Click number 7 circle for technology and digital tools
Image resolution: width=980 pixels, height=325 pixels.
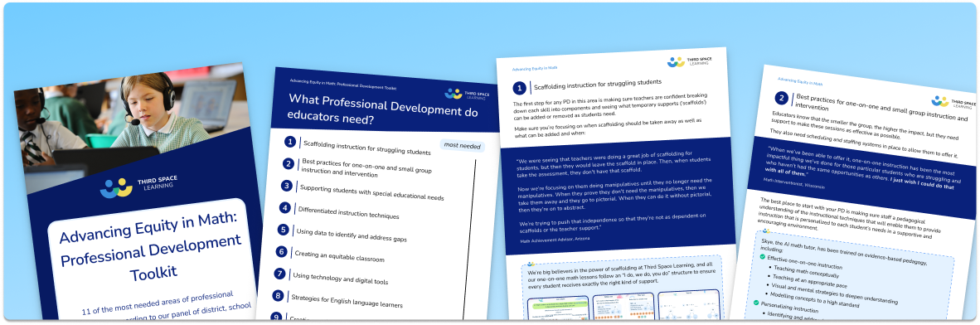click(279, 273)
